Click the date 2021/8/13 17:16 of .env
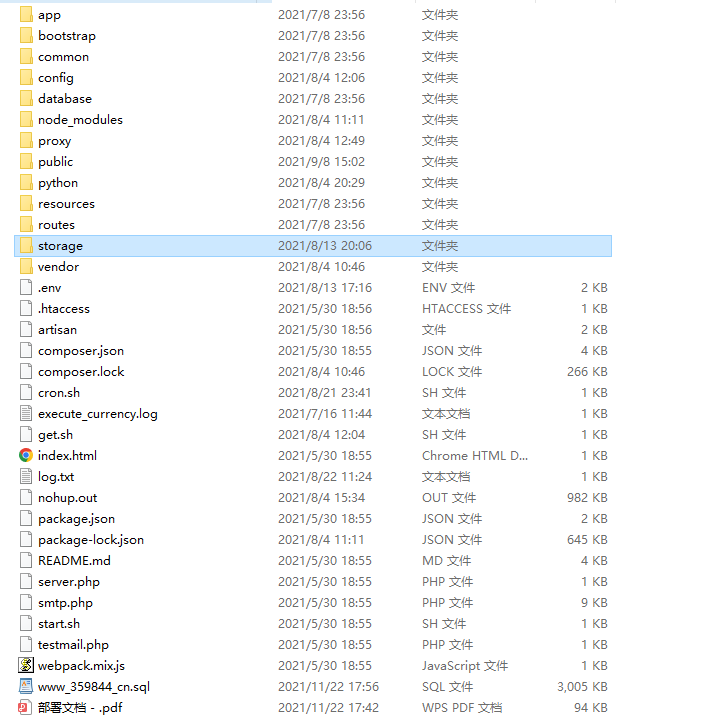This screenshot has width=705, height=723. click(325, 287)
